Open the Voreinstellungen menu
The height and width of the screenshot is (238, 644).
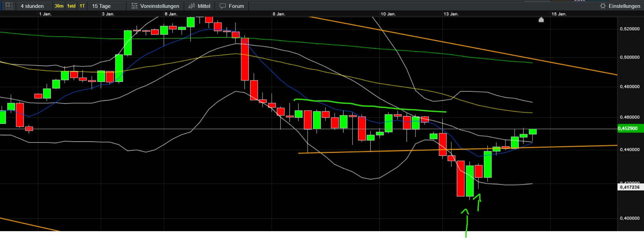click(x=155, y=6)
